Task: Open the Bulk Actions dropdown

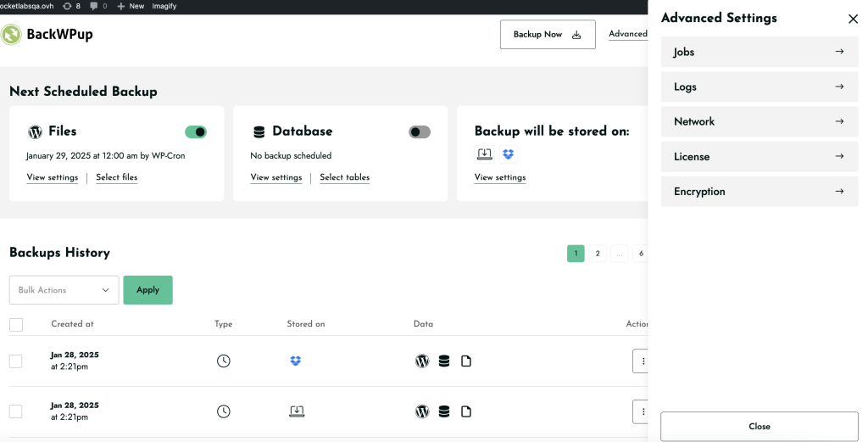Action: coord(64,289)
